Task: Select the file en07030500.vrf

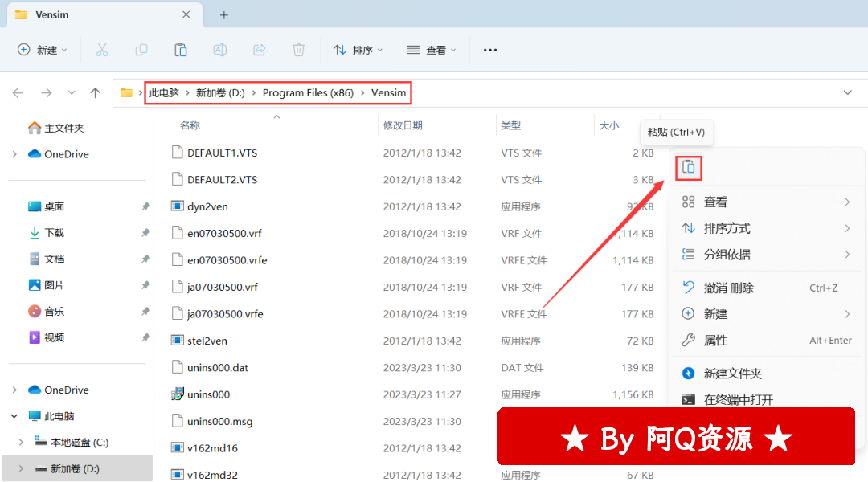Action: click(224, 233)
